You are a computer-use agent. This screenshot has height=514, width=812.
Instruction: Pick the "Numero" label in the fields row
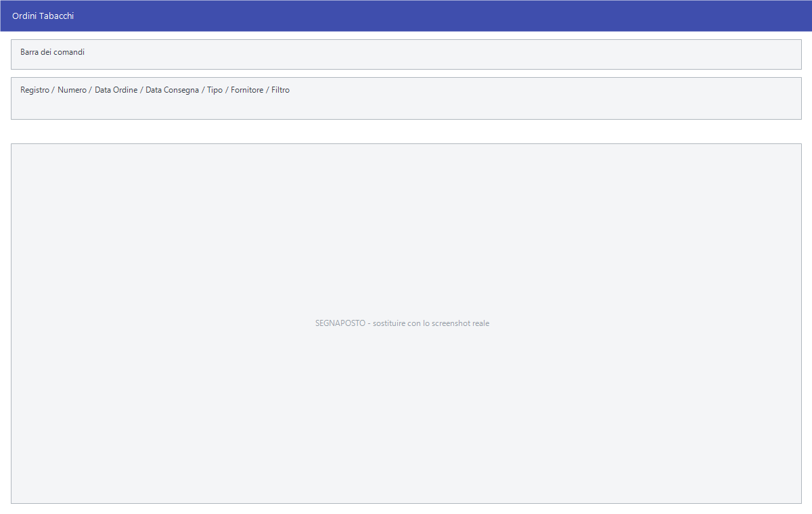[72, 90]
